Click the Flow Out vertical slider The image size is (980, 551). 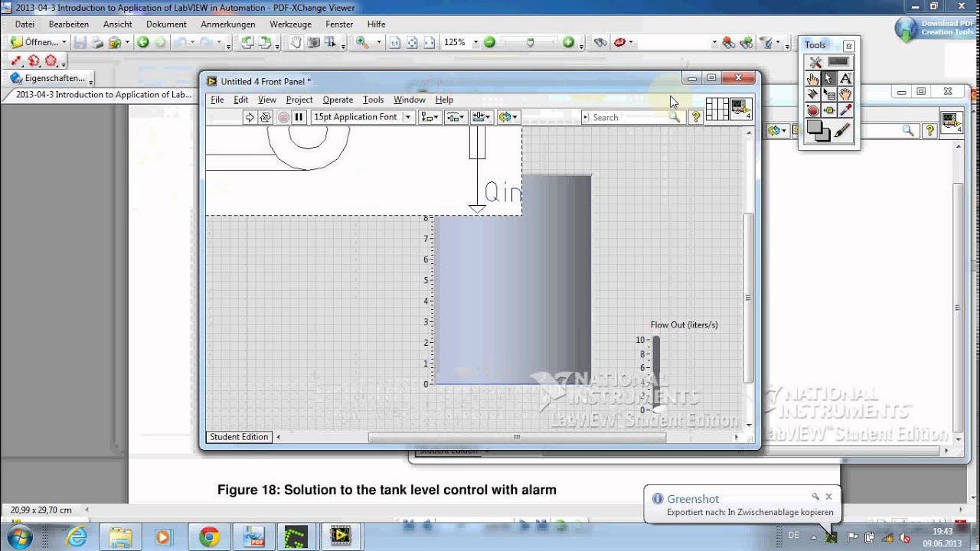(x=656, y=375)
